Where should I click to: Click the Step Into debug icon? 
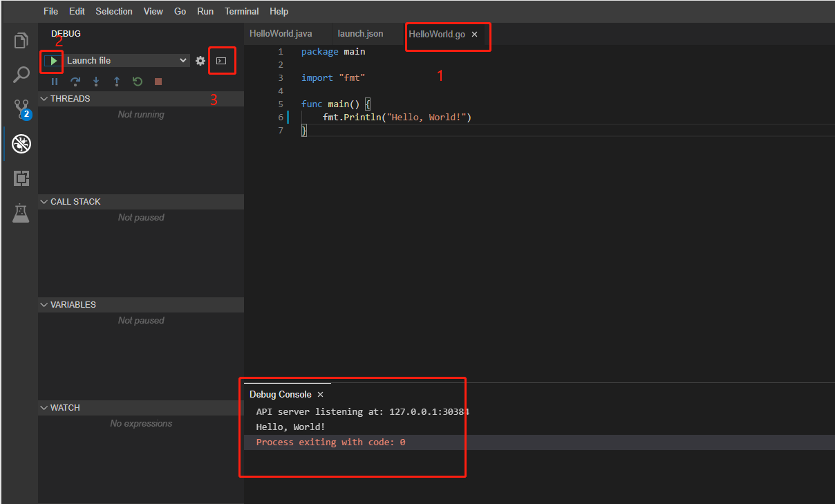(x=96, y=82)
